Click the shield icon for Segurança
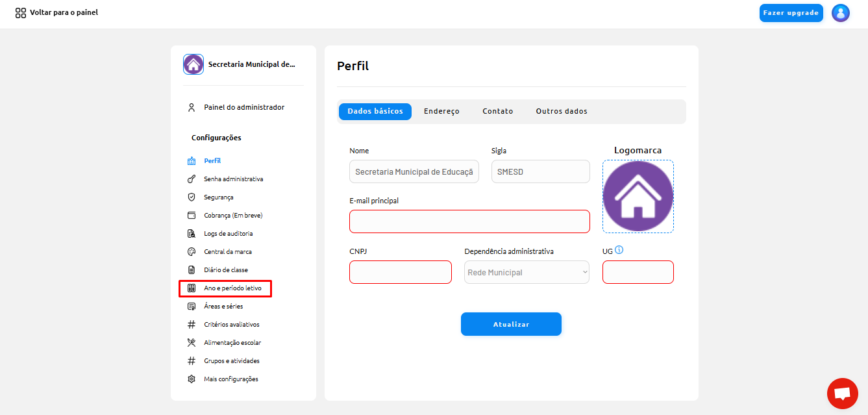The image size is (868, 415). tap(192, 197)
